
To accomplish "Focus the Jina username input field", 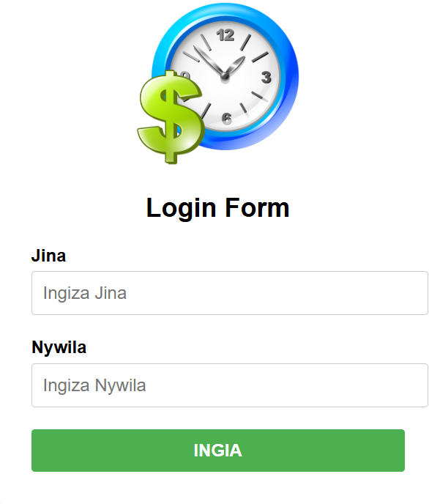I will point(230,293).
